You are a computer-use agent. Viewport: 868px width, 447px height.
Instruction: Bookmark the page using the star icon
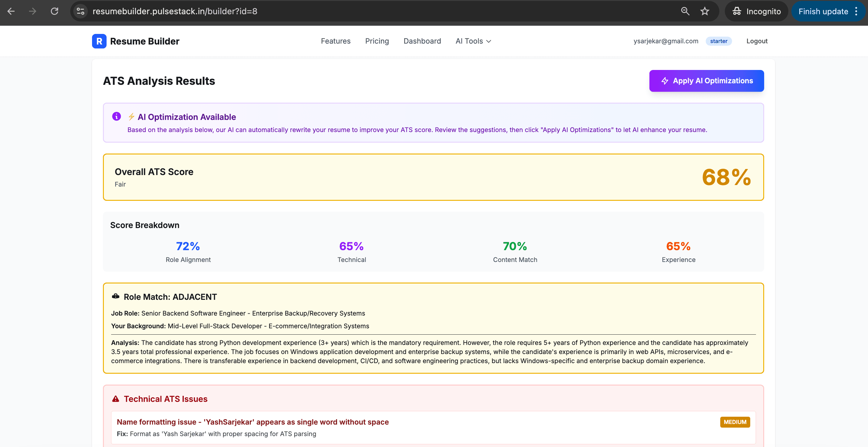[705, 11]
